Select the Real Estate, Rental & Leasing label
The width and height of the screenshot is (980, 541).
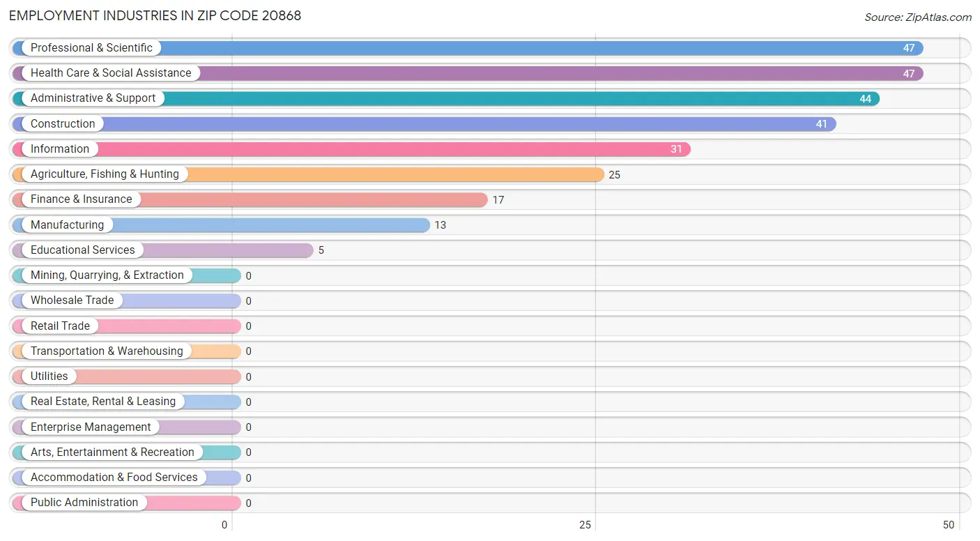(x=103, y=402)
